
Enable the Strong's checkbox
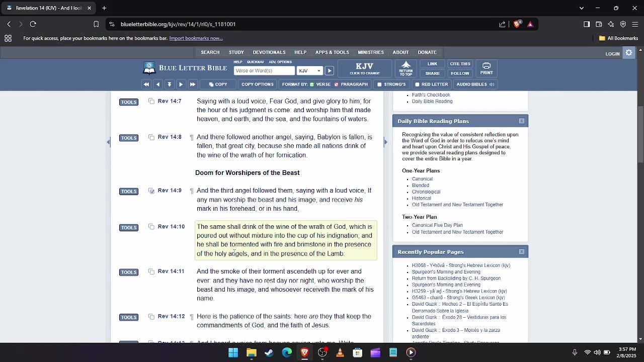click(391, 84)
